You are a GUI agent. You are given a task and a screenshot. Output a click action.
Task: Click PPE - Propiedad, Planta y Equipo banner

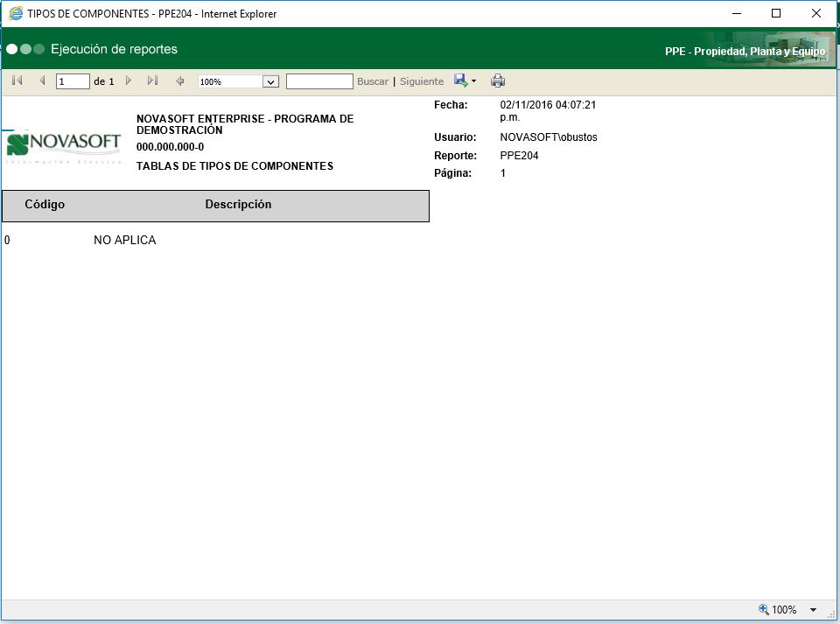tap(745, 52)
